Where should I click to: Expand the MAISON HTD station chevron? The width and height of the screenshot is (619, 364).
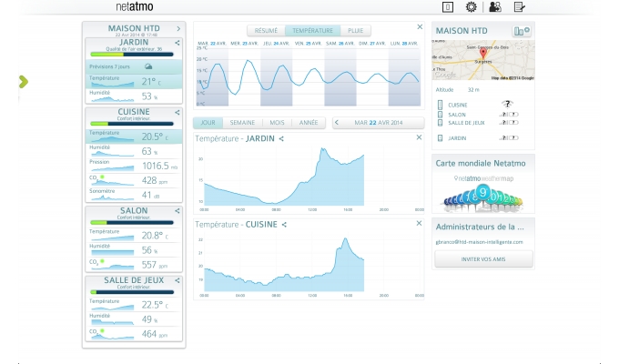178,29
